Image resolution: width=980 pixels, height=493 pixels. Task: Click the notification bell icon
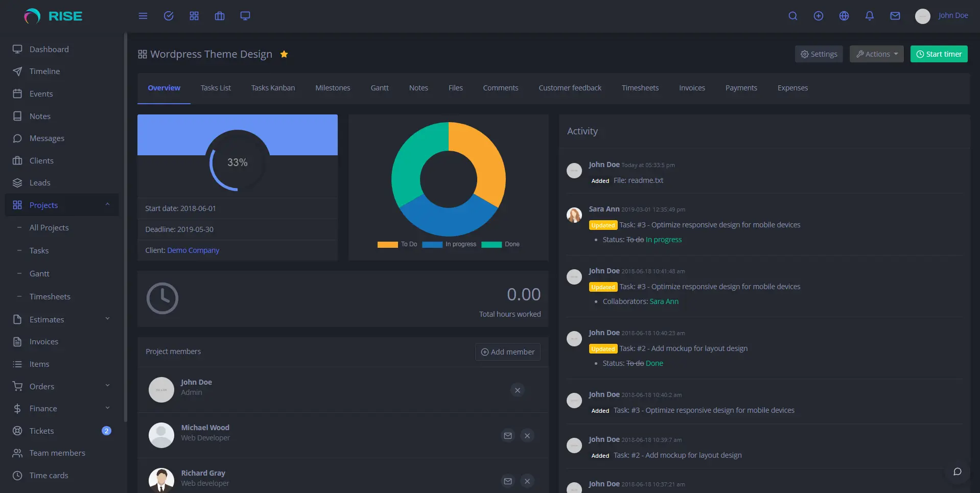(869, 16)
